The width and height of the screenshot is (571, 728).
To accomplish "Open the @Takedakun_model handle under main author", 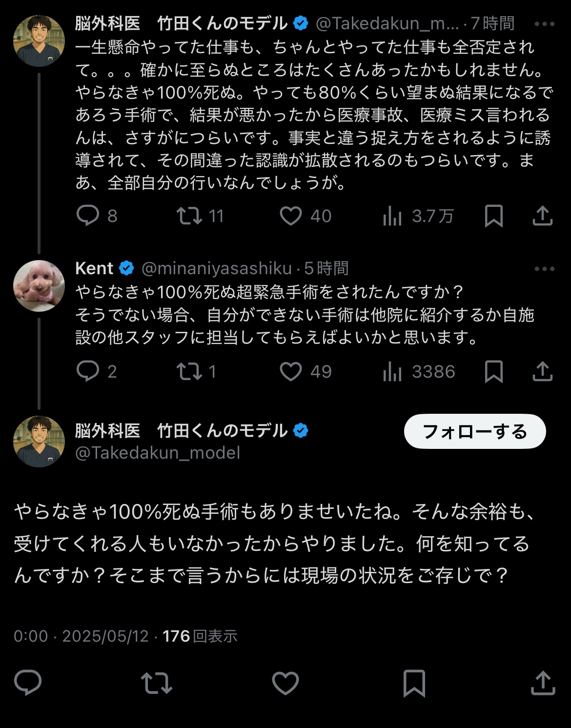I will tap(158, 453).
